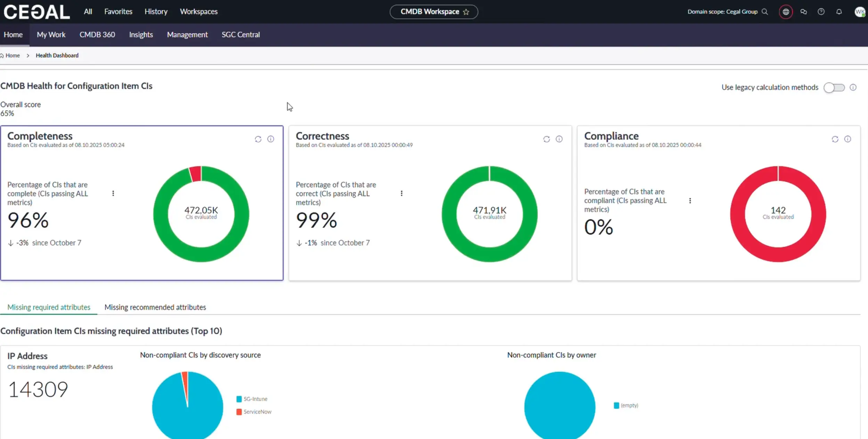The height and width of the screenshot is (439, 868).
Task: Click the SG-Intune legend swatch
Action: 239,399
